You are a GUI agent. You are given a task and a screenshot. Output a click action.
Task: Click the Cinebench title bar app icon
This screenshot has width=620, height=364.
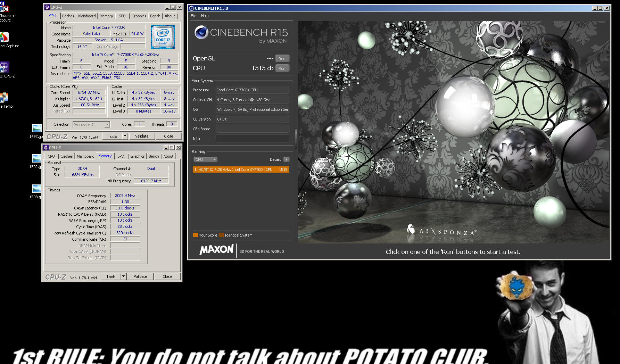(191, 8)
